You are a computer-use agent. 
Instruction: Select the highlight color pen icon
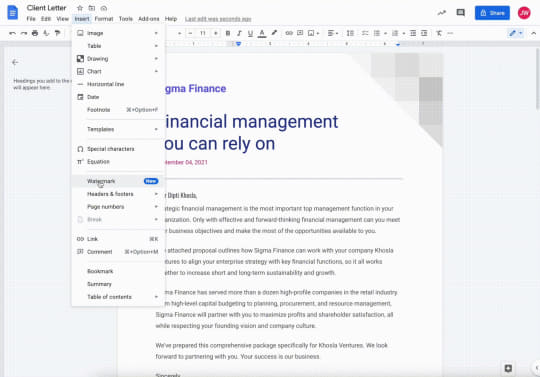[x=274, y=33]
